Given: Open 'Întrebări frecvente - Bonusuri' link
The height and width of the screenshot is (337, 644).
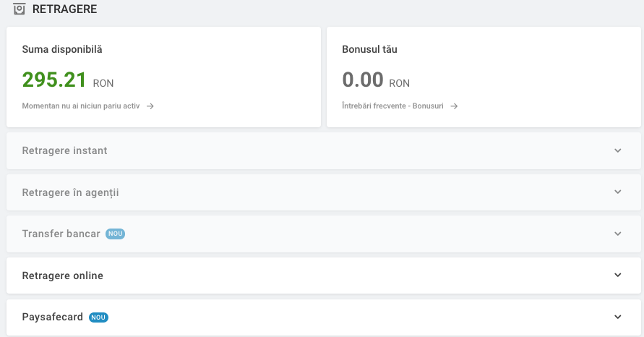Looking at the screenshot, I should click(x=392, y=106).
